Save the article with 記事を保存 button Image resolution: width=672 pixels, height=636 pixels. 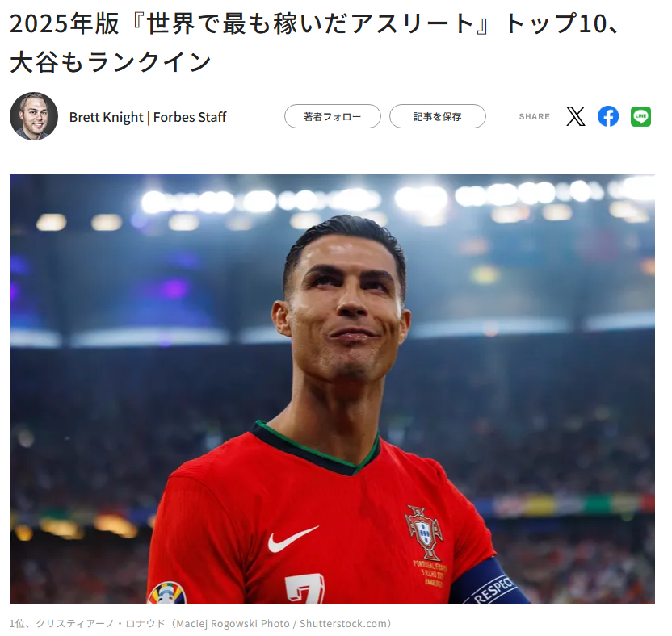coord(437,116)
